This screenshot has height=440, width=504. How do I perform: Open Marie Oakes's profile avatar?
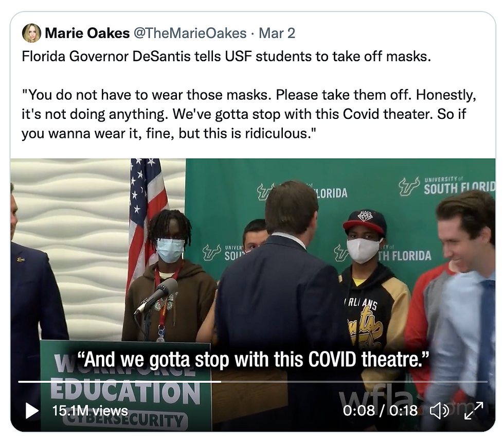[x=31, y=33]
